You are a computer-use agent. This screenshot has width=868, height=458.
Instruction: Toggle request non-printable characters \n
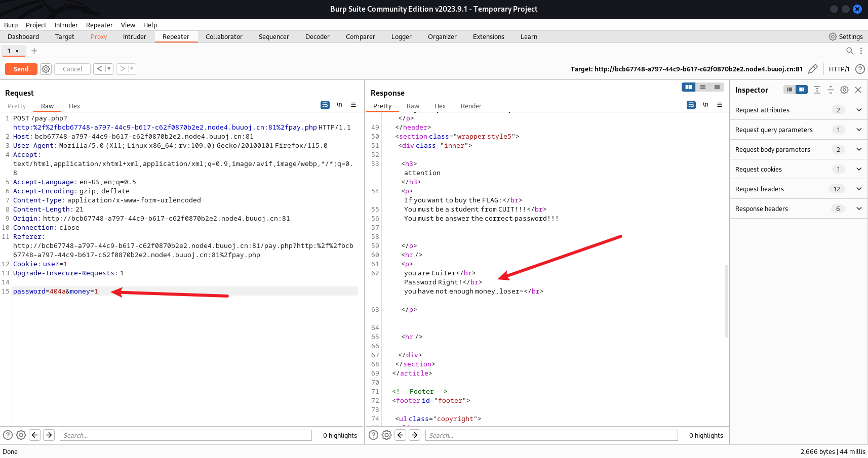(x=339, y=105)
